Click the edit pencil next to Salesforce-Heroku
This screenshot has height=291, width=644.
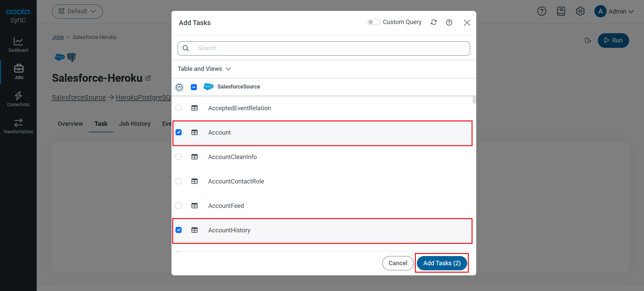(x=148, y=78)
